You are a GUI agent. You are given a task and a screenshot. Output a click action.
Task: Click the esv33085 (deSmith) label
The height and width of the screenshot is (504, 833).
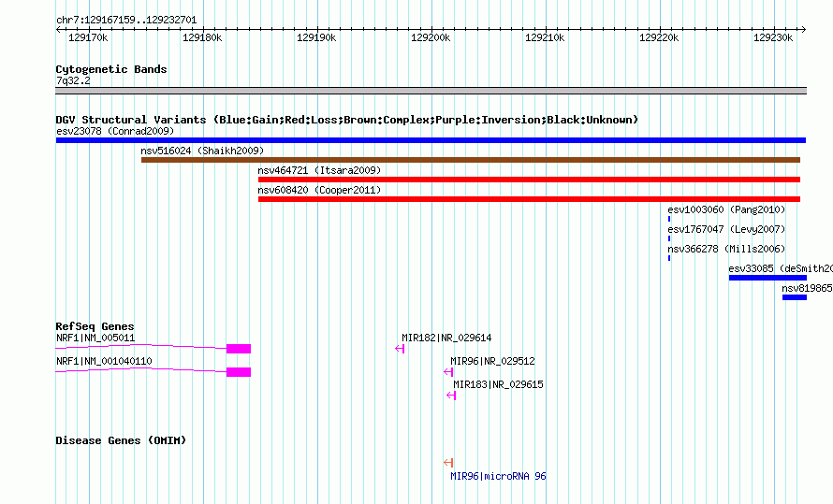tap(781, 268)
